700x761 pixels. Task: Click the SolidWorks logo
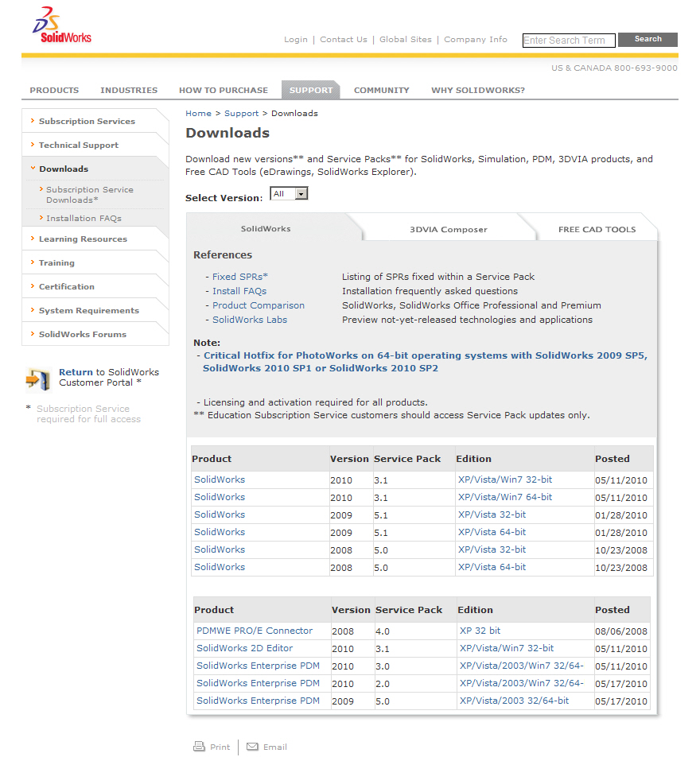pyautogui.click(x=62, y=25)
